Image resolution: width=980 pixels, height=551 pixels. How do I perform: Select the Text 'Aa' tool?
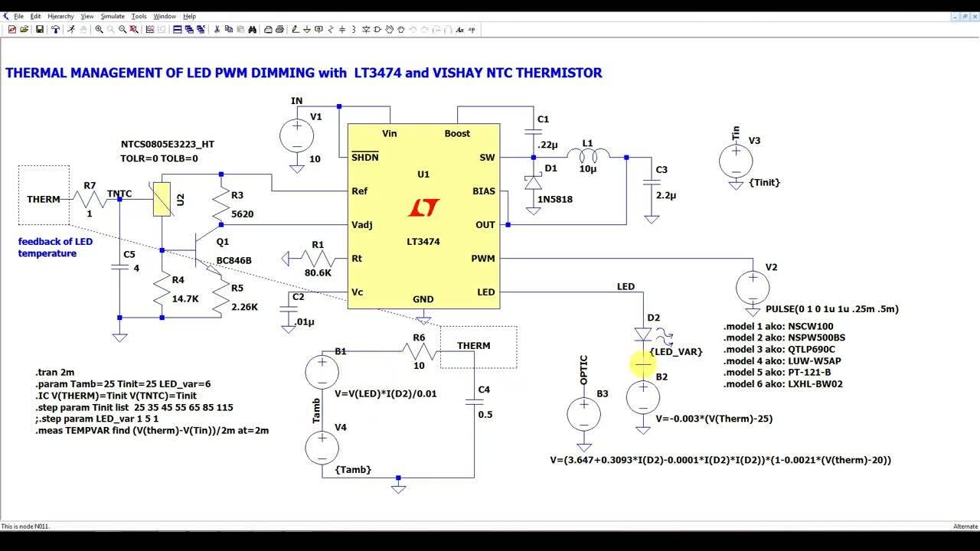click(460, 30)
